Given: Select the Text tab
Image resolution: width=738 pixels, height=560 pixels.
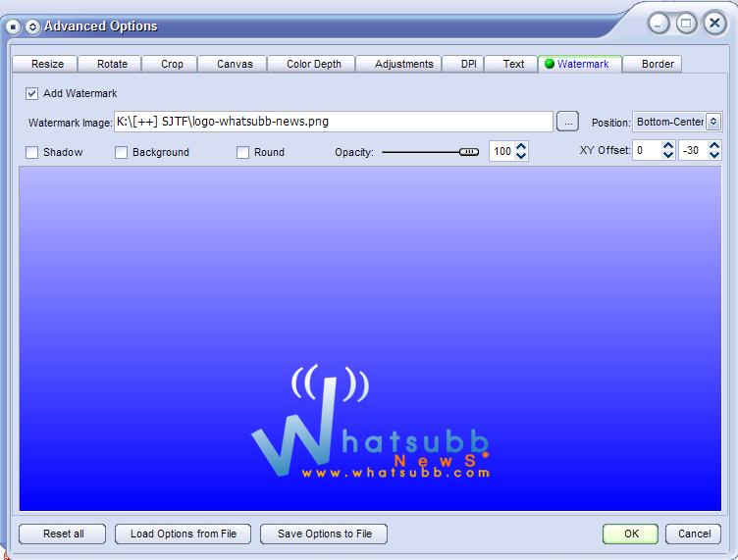Looking at the screenshot, I should click(x=510, y=64).
